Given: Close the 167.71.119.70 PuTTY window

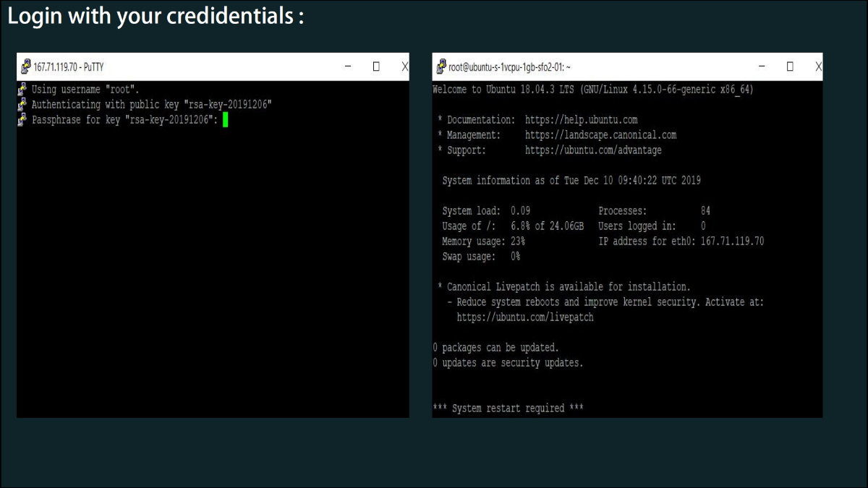Looking at the screenshot, I should coord(404,67).
